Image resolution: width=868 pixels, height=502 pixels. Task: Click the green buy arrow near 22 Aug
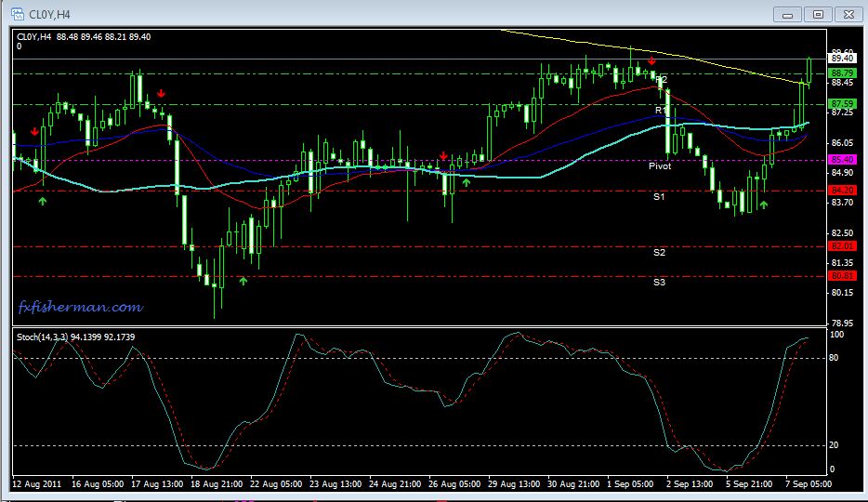pyautogui.click(x=243, y=281)
